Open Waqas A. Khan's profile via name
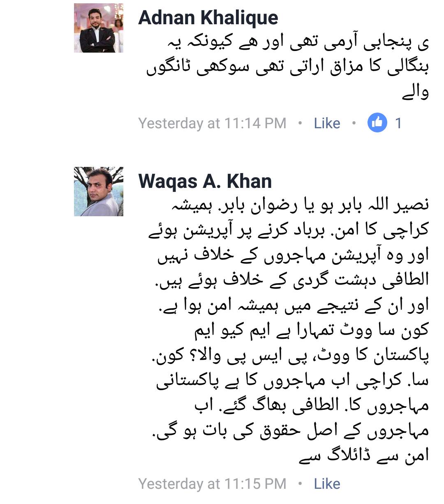The height and width of the screenshot is (504, 444). point(205,181)
